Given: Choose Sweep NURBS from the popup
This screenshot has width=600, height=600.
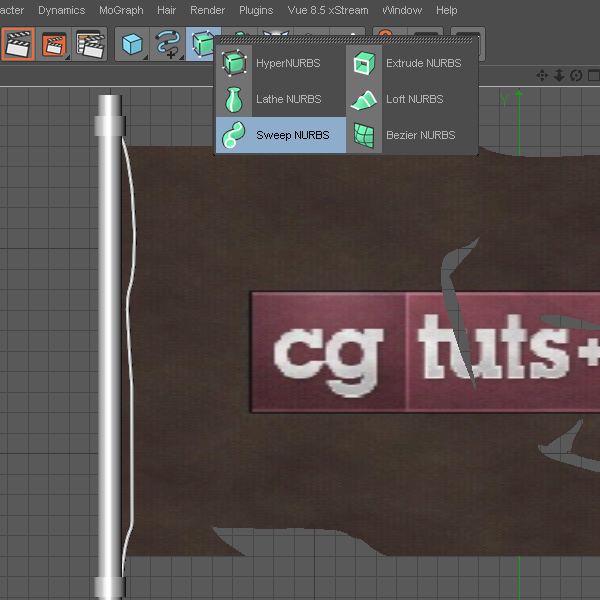Looking at the screenshot, I should pos(281,135).
